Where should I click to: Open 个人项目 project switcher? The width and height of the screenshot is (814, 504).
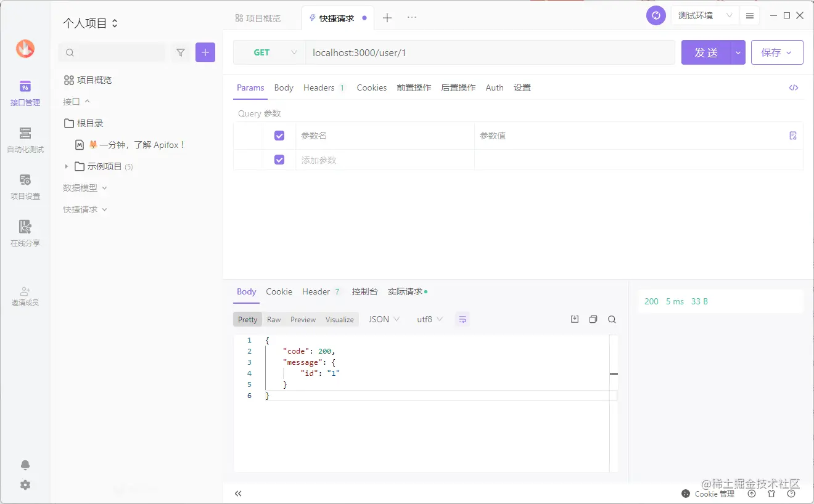click(x=90, y=23)
